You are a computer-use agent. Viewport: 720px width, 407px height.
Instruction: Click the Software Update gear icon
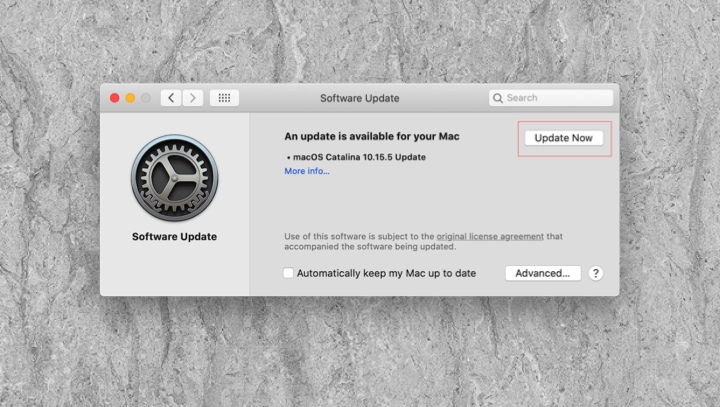click(174, 178)
